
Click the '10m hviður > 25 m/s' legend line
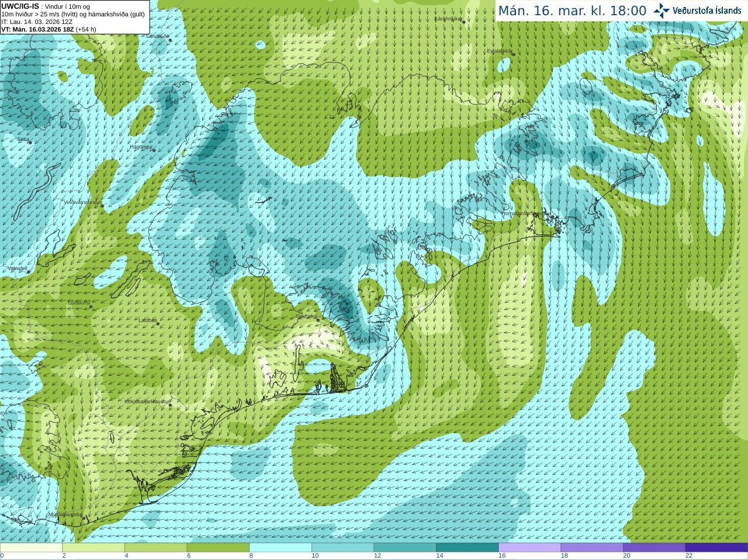coord(73,14)
